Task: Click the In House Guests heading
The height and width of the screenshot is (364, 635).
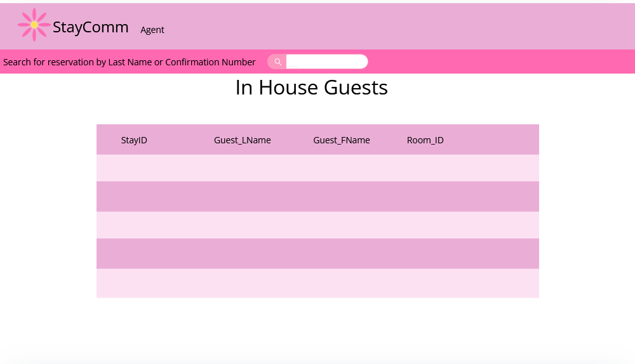Action: (x=311, y=88)
